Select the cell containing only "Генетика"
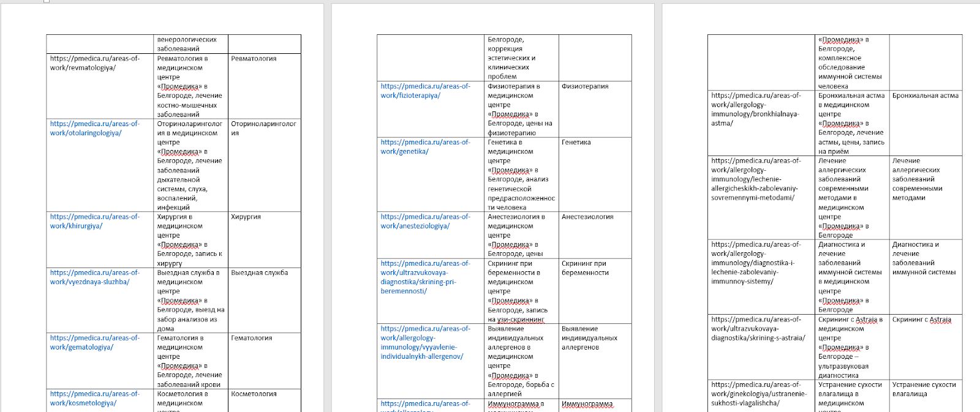The image size is (980, 412). (595, 174)
